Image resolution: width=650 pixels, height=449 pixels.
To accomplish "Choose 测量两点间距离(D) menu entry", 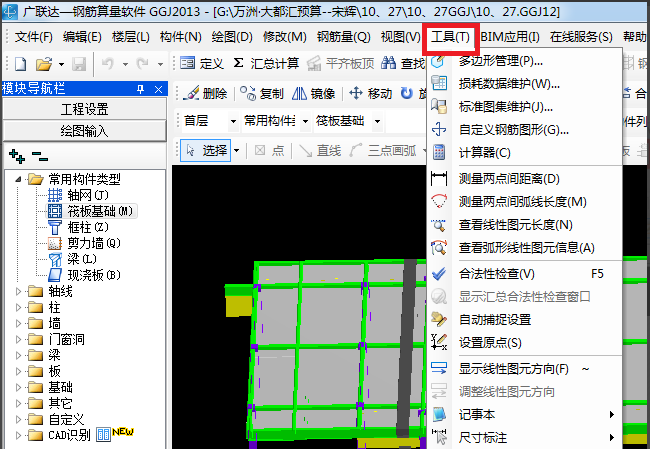I will 508,179.
